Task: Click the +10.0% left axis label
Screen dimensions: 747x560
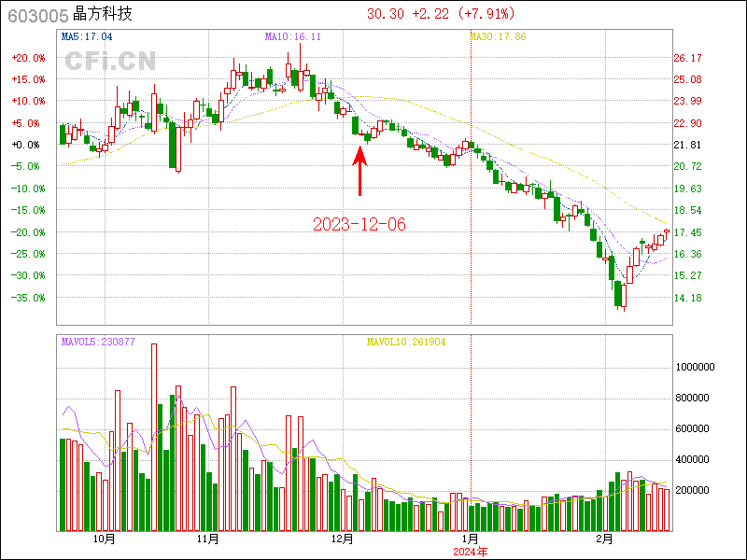Action: 29,101
